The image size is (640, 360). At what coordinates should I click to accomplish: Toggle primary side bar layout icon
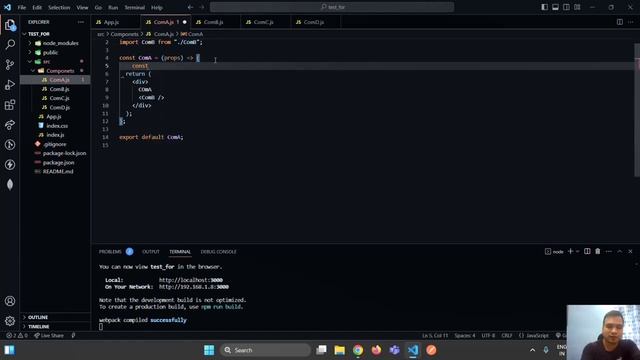coord(544,7)
